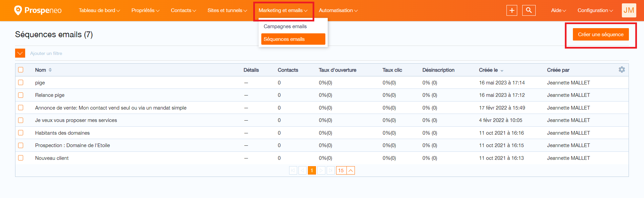Viewport: 644px width, 198px height.
Task: Click date '11 oct 2021 à 16:13'
Action: [x=501, y=158]
